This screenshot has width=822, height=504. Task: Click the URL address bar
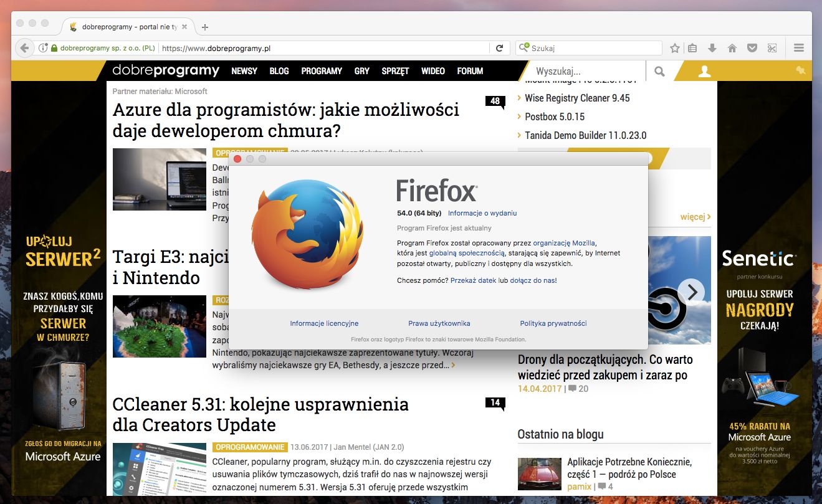(324, 48)
